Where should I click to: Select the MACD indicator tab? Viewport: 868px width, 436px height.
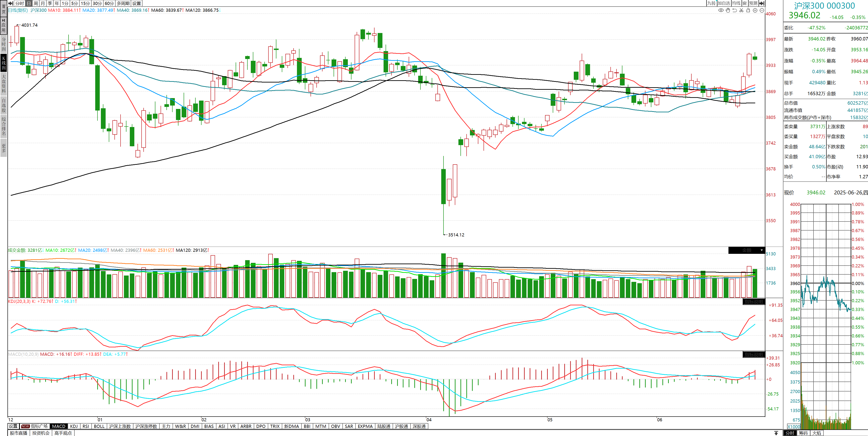[59, 426]
